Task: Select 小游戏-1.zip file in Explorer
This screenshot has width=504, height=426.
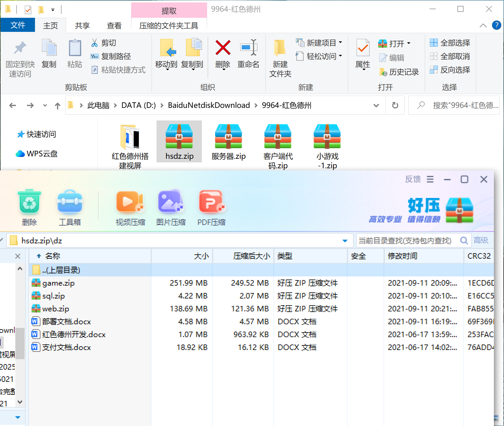Action: (327, 146)
